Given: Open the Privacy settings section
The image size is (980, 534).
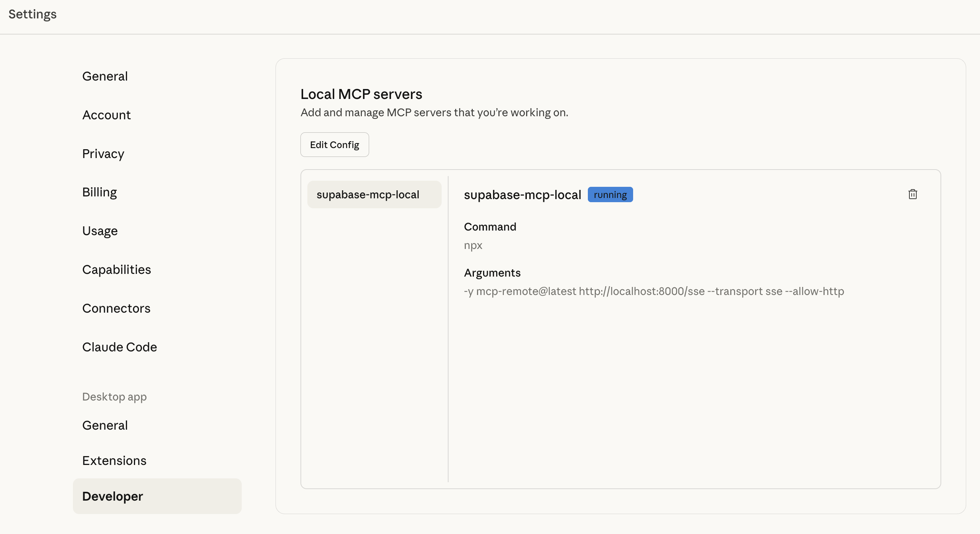Looking at the screenshot, I should (x=103, y=153).
